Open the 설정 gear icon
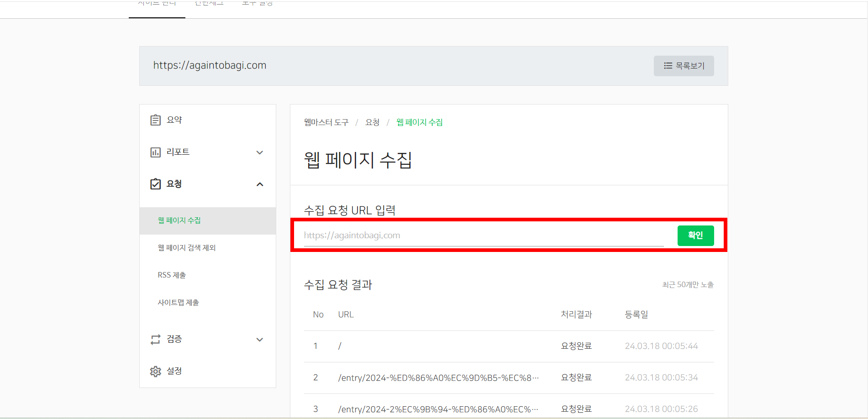Image resolution: width=868 pixels, height=419 pixels. tap(156, 371)
